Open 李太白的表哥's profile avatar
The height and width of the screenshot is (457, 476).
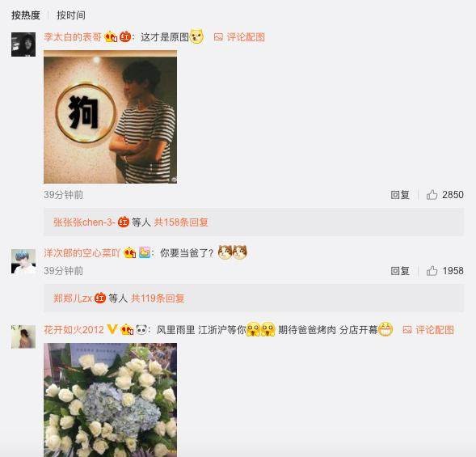click(x=23, y=44)
